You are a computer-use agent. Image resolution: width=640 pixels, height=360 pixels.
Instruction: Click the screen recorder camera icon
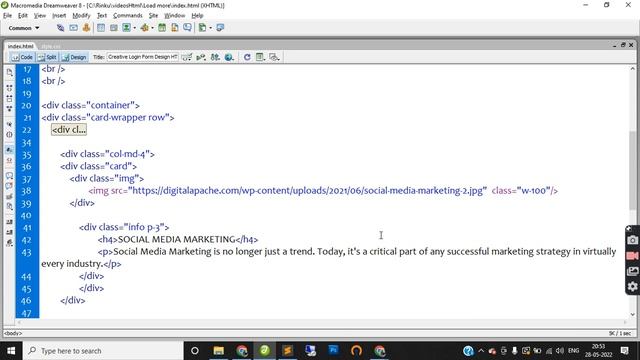point(632,240)
